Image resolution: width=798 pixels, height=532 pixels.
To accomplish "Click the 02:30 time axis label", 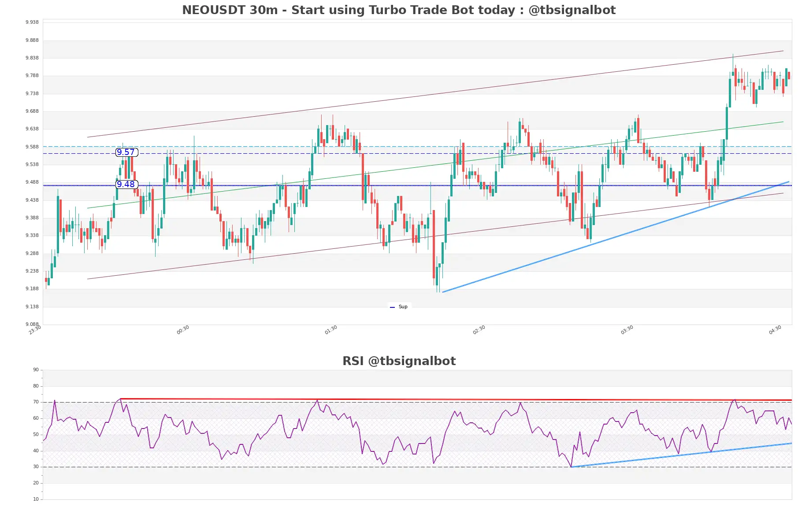I will click(479, 330).
